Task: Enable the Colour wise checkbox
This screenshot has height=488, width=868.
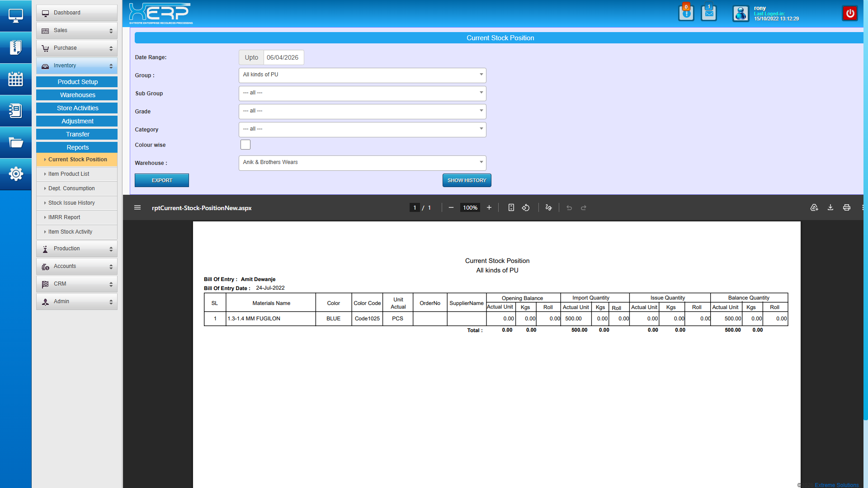Action: 245,145
